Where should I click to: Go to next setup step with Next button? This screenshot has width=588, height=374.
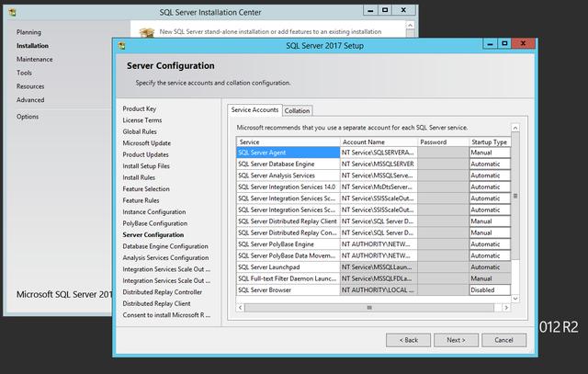[456, 340]
